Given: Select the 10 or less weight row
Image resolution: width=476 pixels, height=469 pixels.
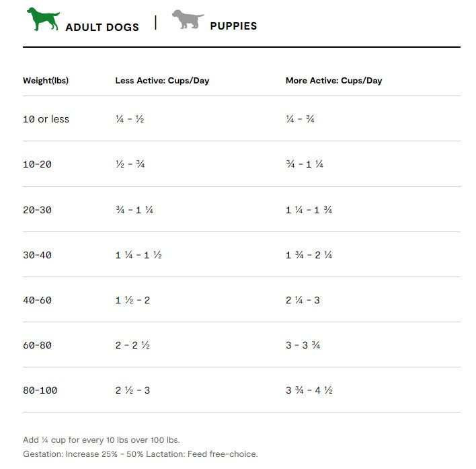Looking at the screenshot, I should (x=46, y=119).
